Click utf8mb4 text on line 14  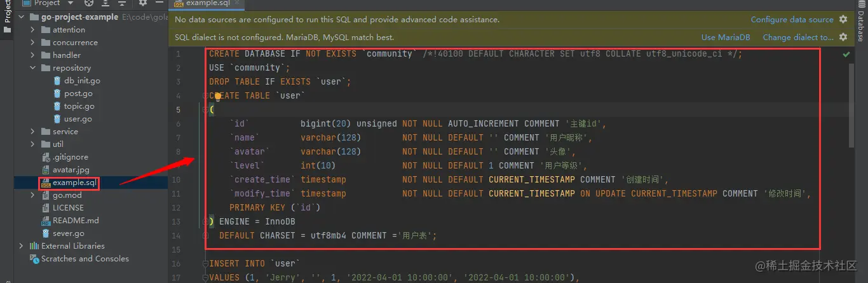(329, 235)
